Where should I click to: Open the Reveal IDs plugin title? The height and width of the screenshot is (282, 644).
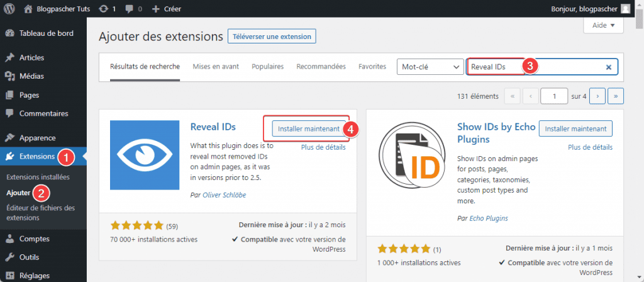tap(213, 127)
